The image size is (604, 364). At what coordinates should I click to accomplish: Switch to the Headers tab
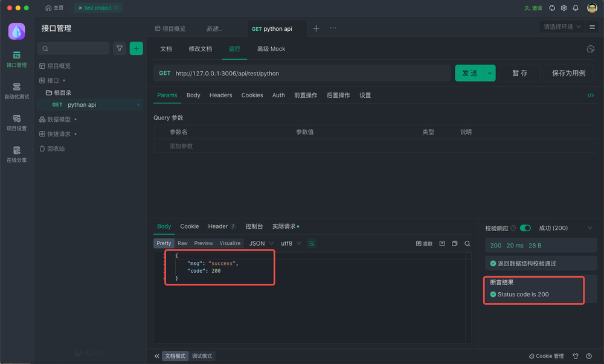pos(220,95)
